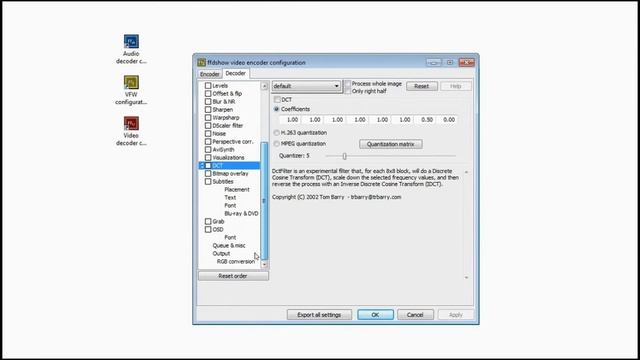
Task: Select Placement under Subtitles
Action: tap(237, 189)
